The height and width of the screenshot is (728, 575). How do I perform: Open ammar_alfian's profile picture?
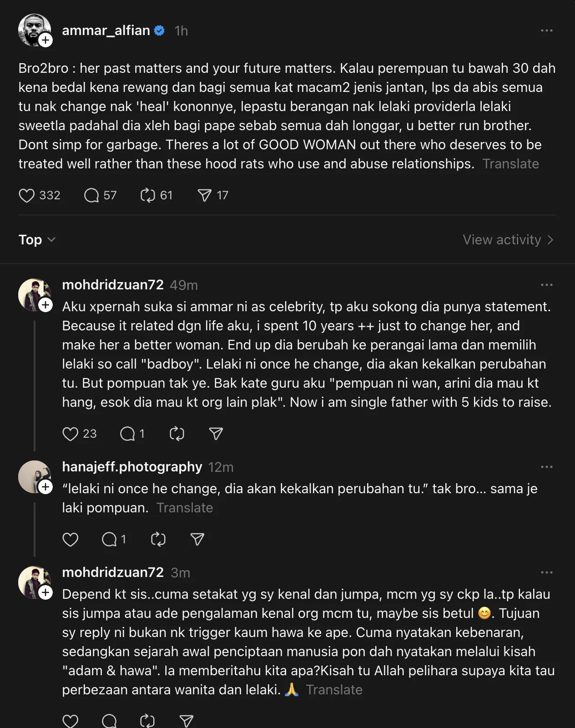point(32,28)
